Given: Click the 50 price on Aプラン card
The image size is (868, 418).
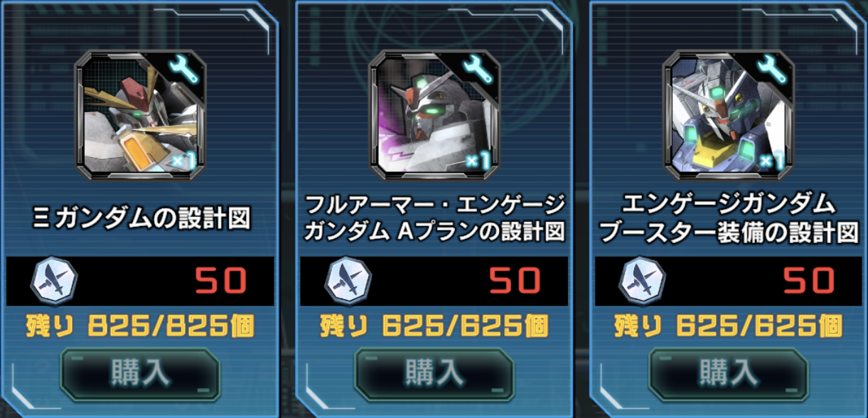Looking at the screenshot, I should [x=515, y=282].
